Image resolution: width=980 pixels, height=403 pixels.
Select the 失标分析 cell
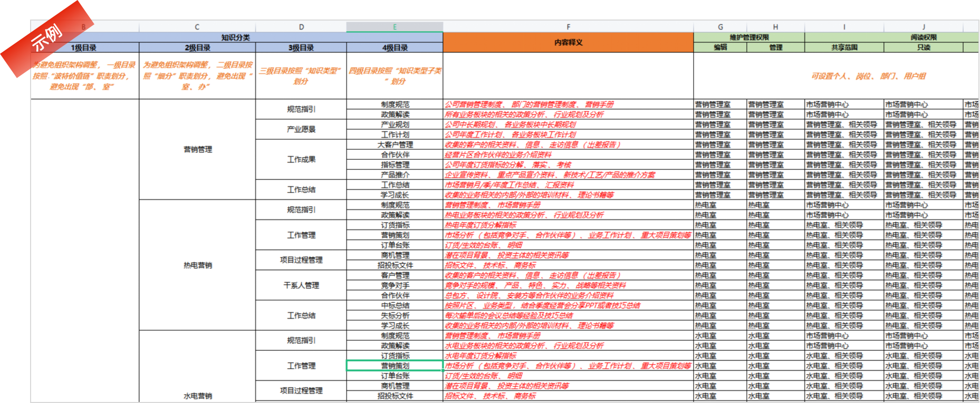click(x=395, y=315)
